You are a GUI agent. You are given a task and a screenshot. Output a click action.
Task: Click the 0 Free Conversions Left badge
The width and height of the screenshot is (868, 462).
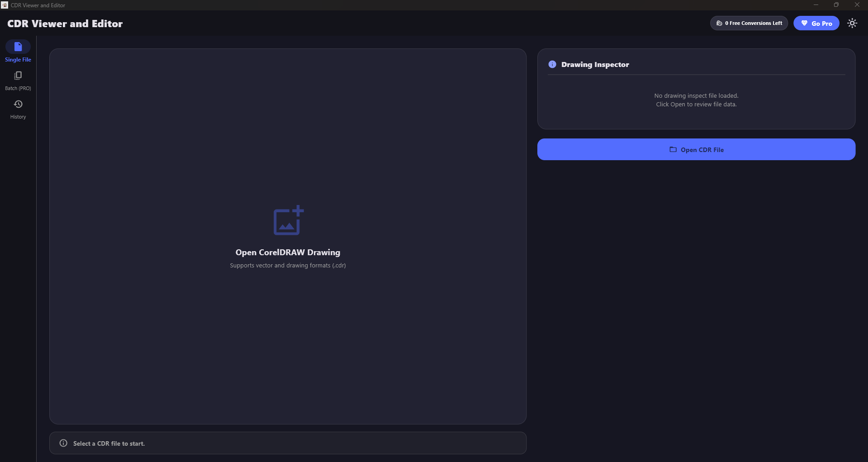749,23
